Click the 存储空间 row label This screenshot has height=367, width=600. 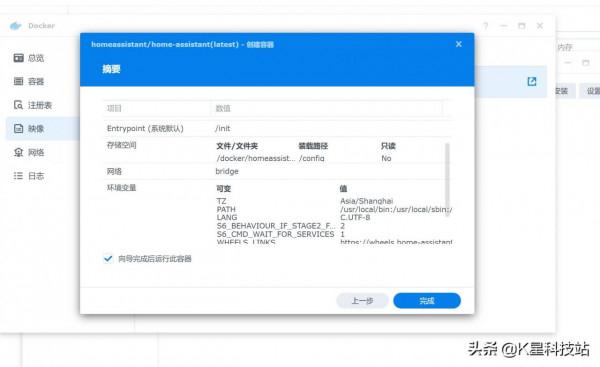coord(122,145)
